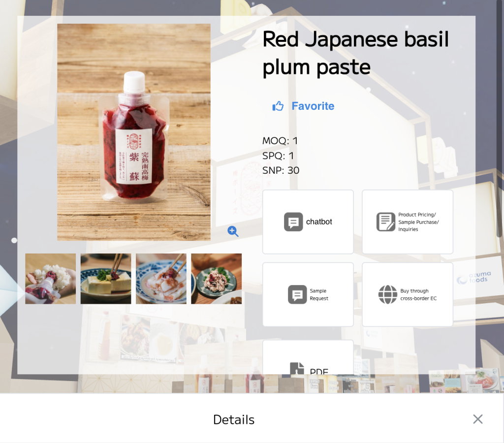Click the main plum paste pouch image

point(134,132)
